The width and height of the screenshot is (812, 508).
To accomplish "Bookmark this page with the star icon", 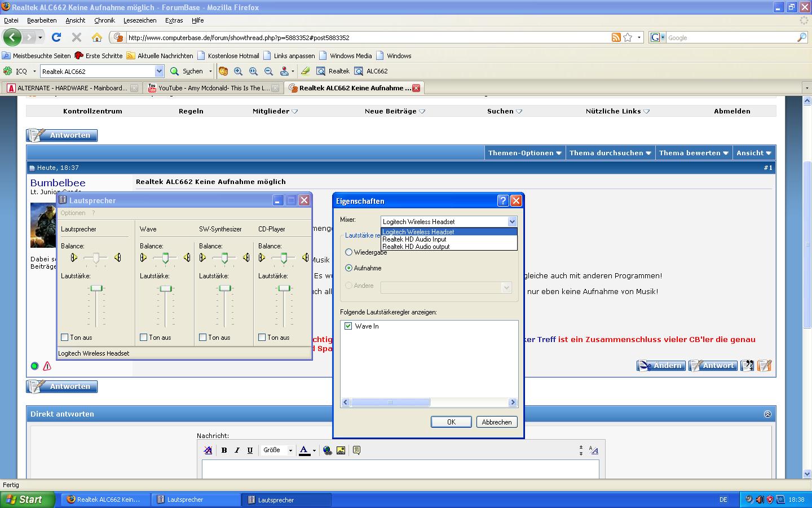I will pos(628,37).
